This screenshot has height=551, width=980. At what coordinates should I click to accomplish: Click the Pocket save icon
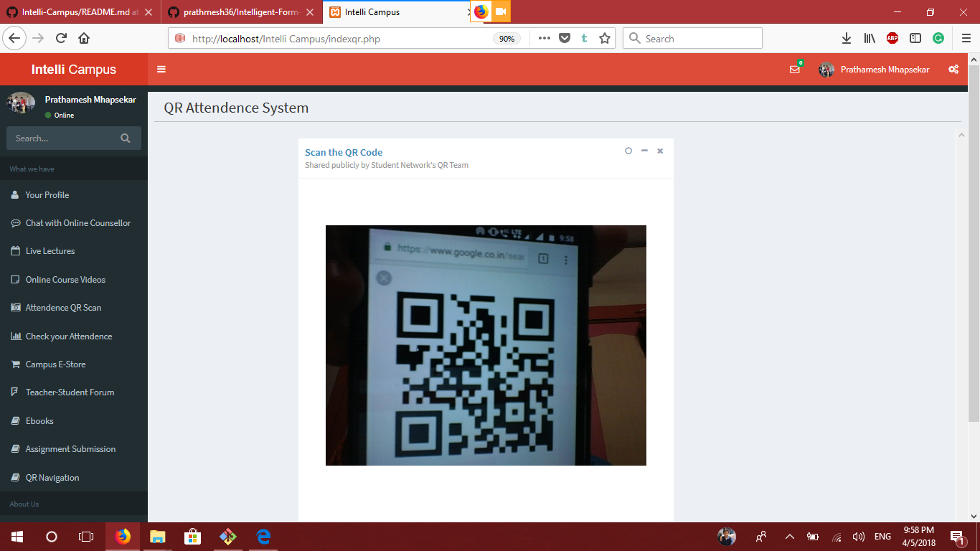coord(565,39)
